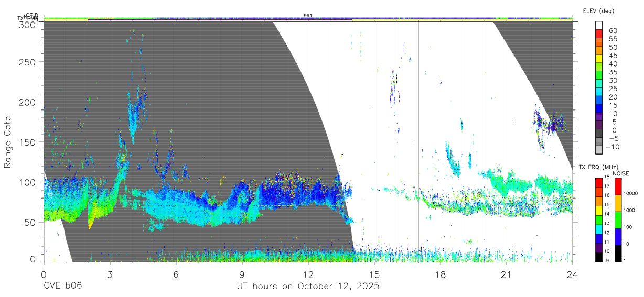Click the '200' tick on Range Gate axis

(28, 102)
